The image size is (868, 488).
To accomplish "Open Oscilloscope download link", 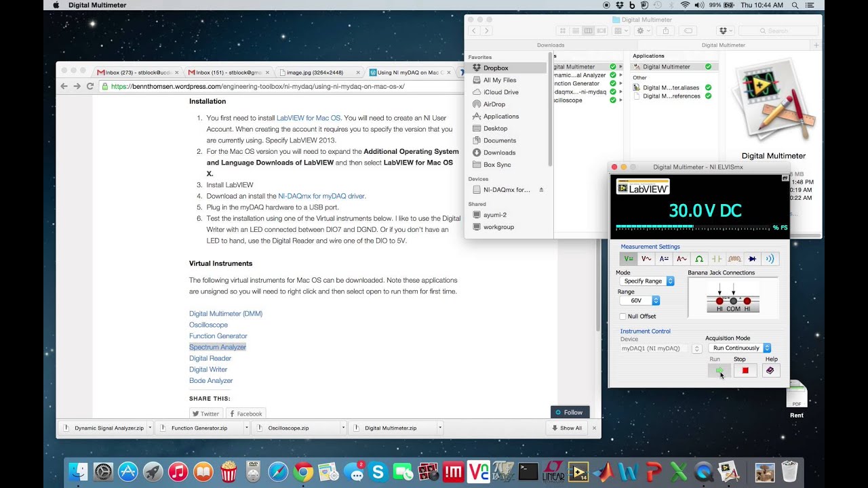I will click(x=208, y=325).
